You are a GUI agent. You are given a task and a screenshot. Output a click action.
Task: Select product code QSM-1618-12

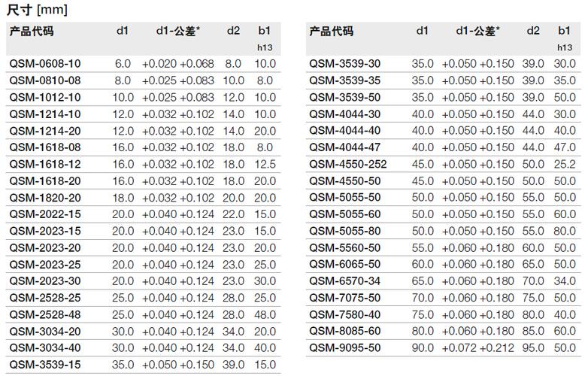[45, 164]
